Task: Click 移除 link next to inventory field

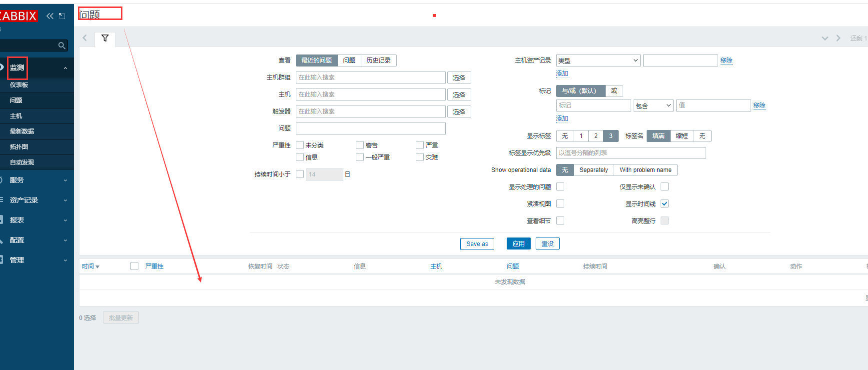Action: 727,60
